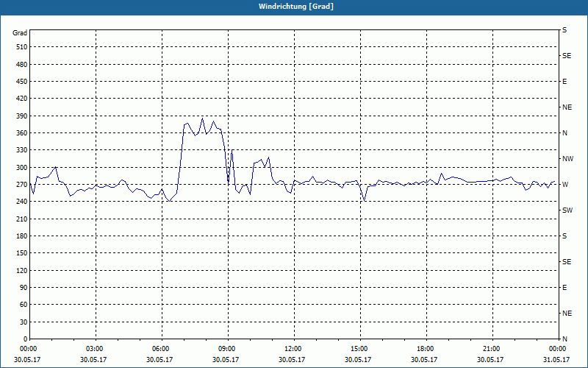The width and height of the screenshot is (588, 368).
Task: Click the 03:00 time axis label
Action: (96, 349)
